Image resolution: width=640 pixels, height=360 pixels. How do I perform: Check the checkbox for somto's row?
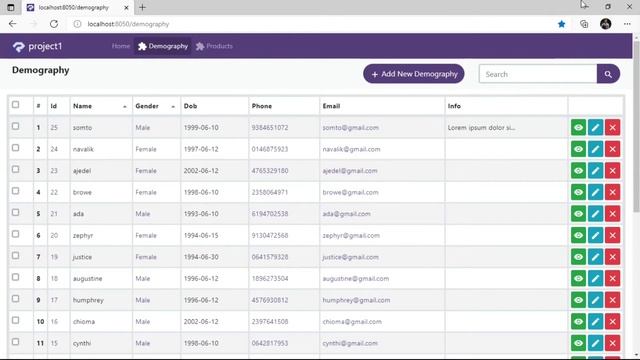(x=16, y=127)
